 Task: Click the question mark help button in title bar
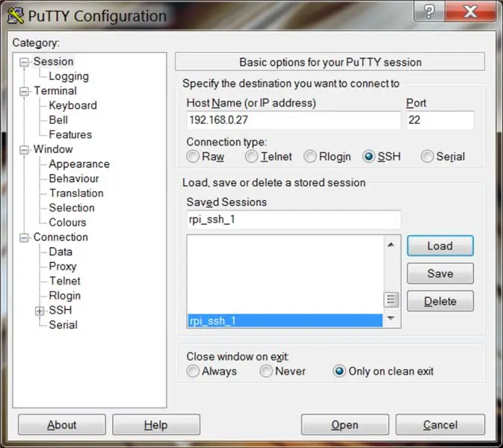tap(429, 11)
